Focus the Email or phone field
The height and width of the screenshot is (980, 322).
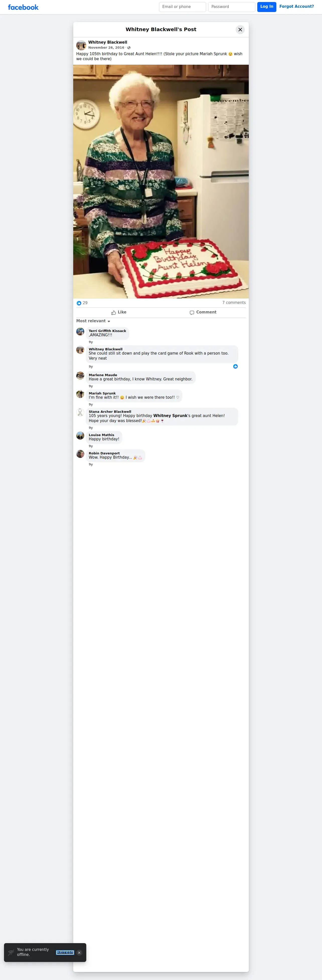pyautogui.click(x=182, y=7)
